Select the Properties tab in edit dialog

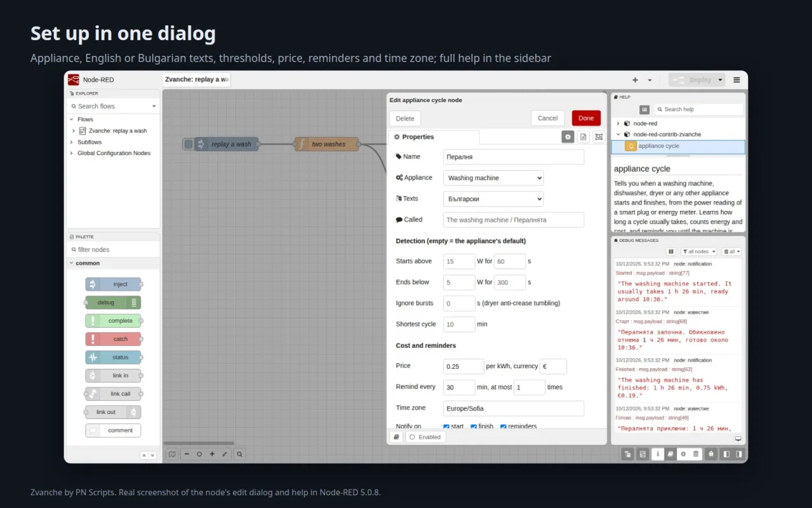433,137
